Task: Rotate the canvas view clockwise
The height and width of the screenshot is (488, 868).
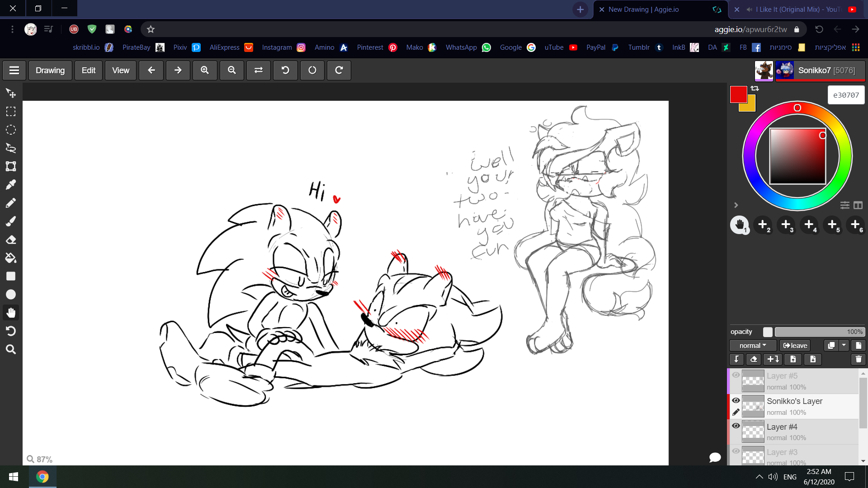Action: click(x=339, y=70)
